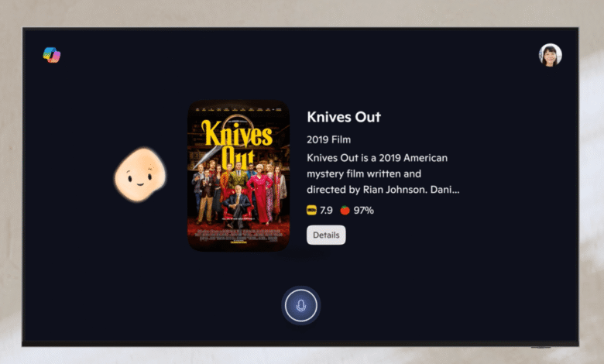The width and height of the screenshot is (604, 364).
Task: Click the IMDb logo icon
Action: click(x=311, y=211)
